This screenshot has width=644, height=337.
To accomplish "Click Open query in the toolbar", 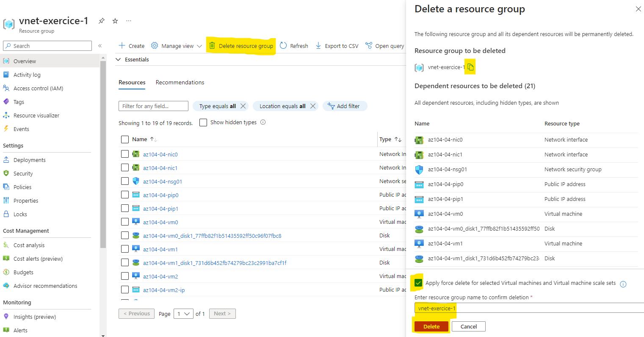I will pos(384,46).
